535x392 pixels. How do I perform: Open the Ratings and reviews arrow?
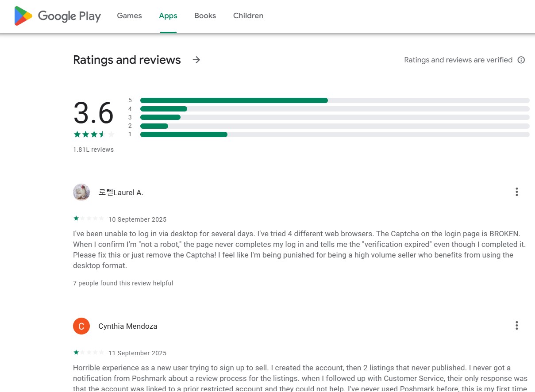[x=196, y=60]
